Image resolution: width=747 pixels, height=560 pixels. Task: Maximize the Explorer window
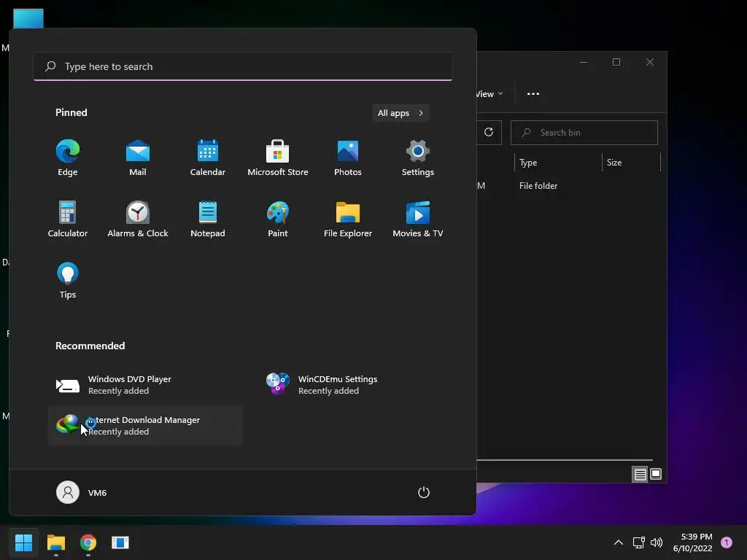[x=616, y=63]
